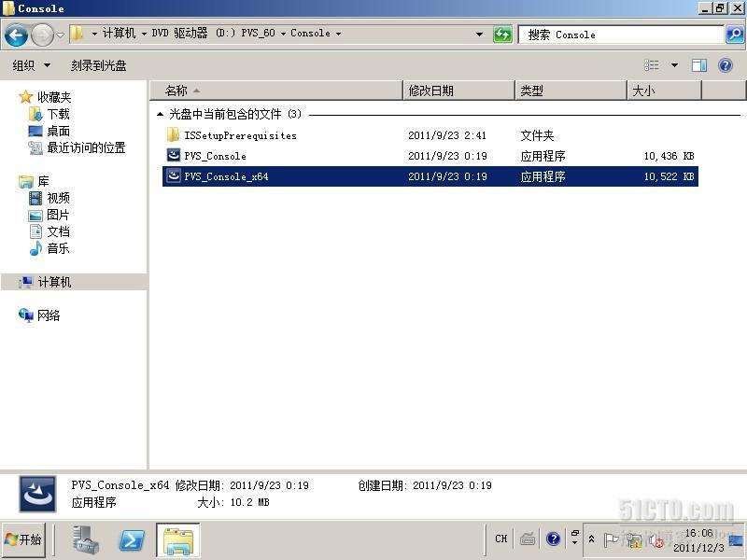
Task: Click the address bar folder icon
Action: (77, 34)
